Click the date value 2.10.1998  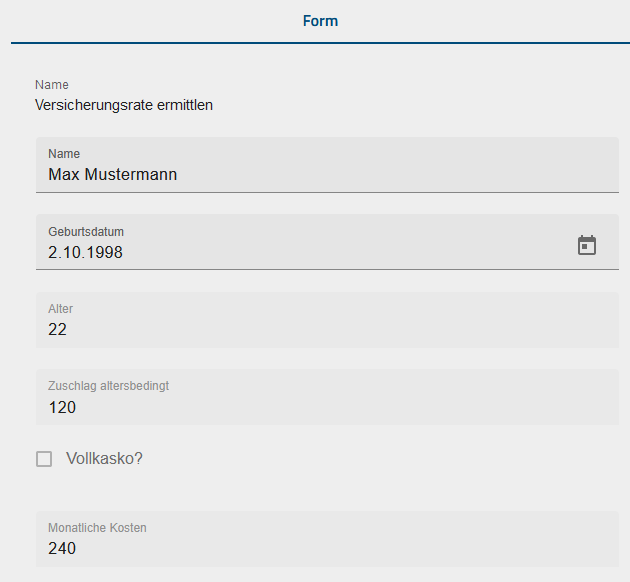point(86,253)
